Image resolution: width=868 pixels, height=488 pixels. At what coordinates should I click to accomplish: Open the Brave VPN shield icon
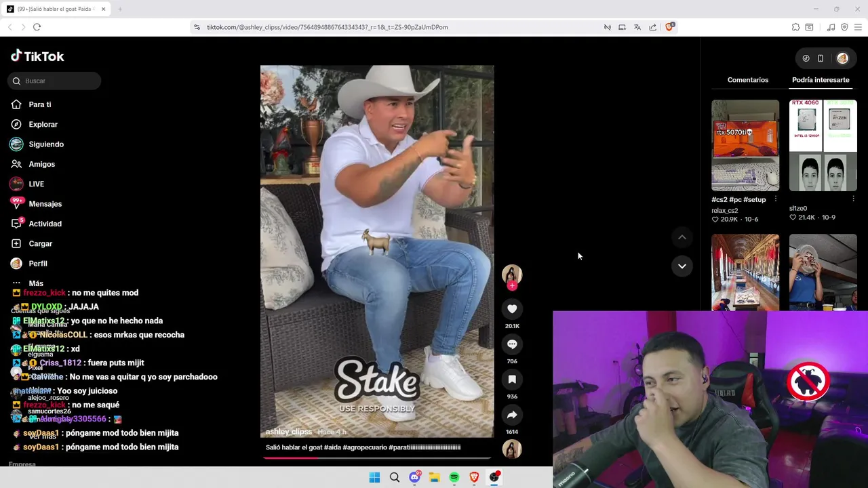(x=844, y=27)
